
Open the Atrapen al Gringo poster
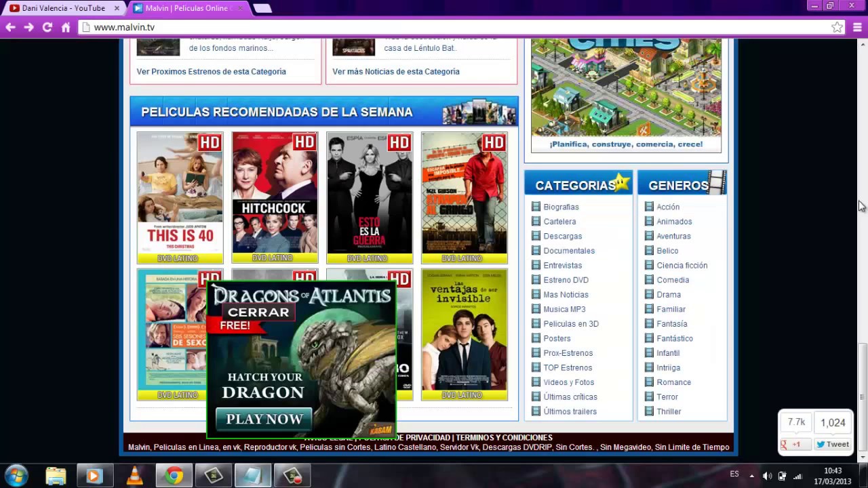coord(465,197)
